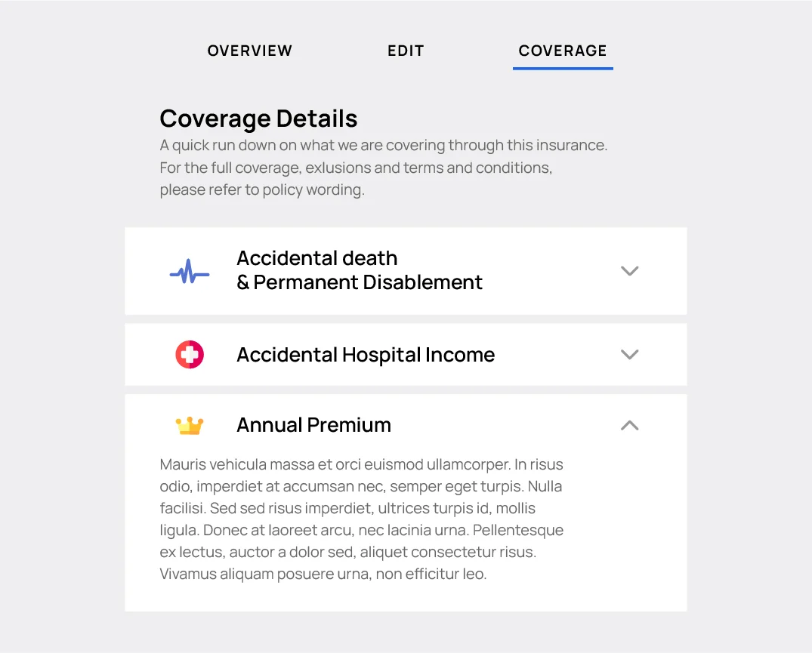Expand the Accidental Hospital Income chevron
This screenshot has height=653, width=812.
629,354
